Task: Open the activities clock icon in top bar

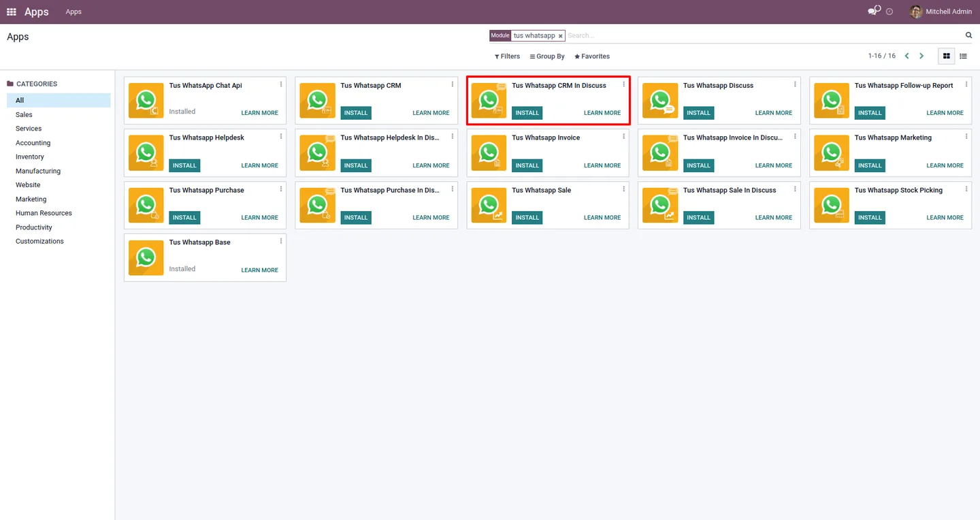Action: [889, 12]
